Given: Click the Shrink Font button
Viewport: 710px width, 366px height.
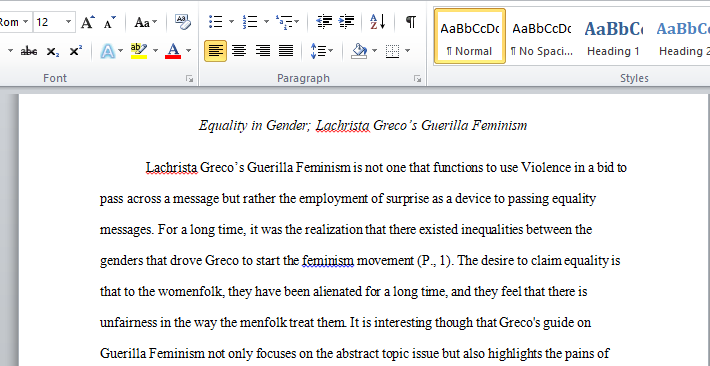Looking at the screenshot, I should [109, 22].
